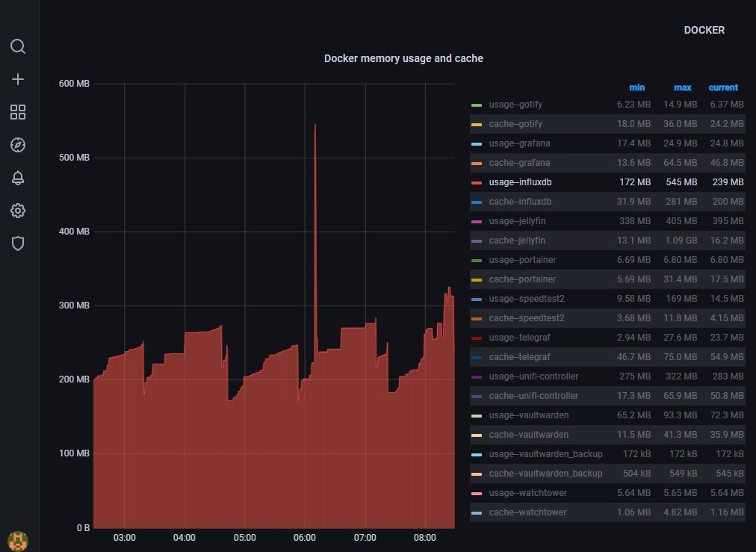This screenshot has height=552, width=756.
Task: Sort the legend by min column
Action: pos(636,87)
